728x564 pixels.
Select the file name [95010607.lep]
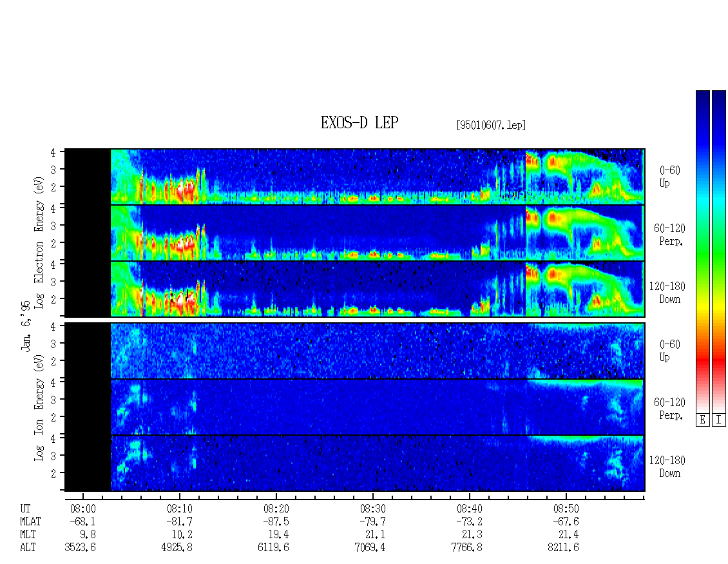(491, 125)
